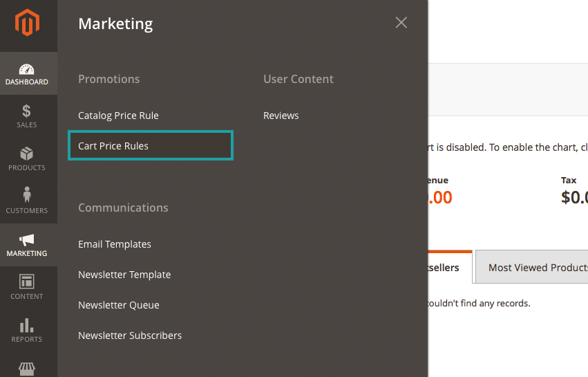This screenshot has height=377, width=588.
Task: Close the Marketing flyout menu
Action: click(401, 23)
